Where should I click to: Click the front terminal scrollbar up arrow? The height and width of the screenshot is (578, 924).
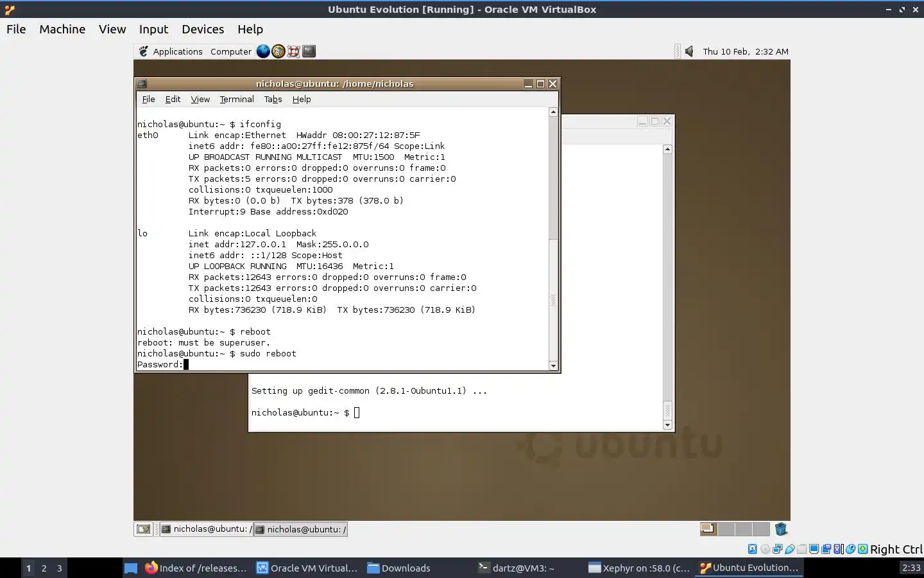pos(553,112)
